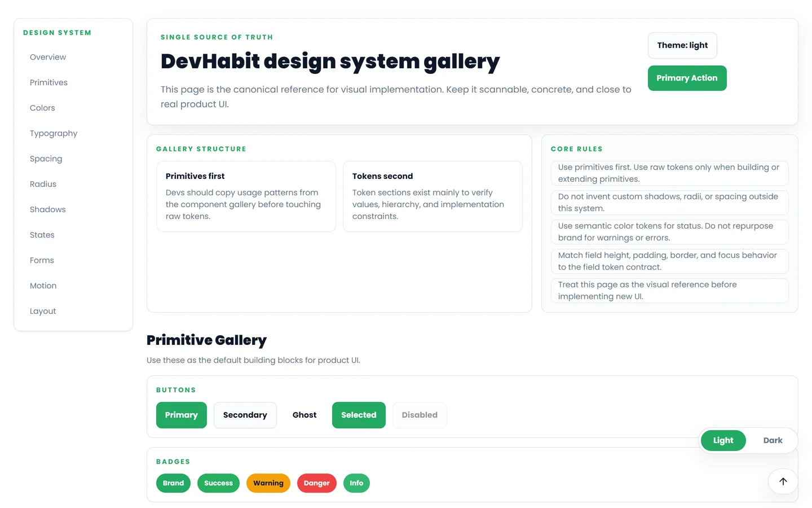Click the 'Match field height' rule
This screenshot has height=508, width=812.
[669, 261]
